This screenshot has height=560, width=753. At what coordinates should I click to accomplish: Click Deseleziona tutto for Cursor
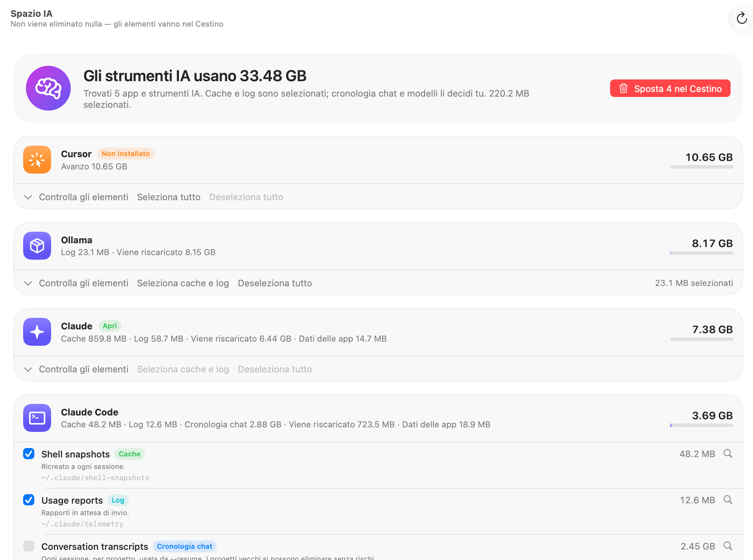pos(246,197)
